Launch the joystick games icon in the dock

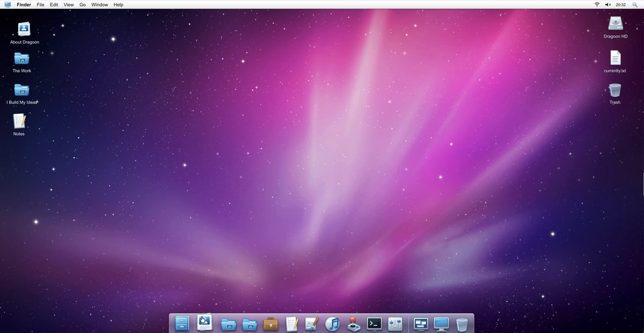coord(353,323)
